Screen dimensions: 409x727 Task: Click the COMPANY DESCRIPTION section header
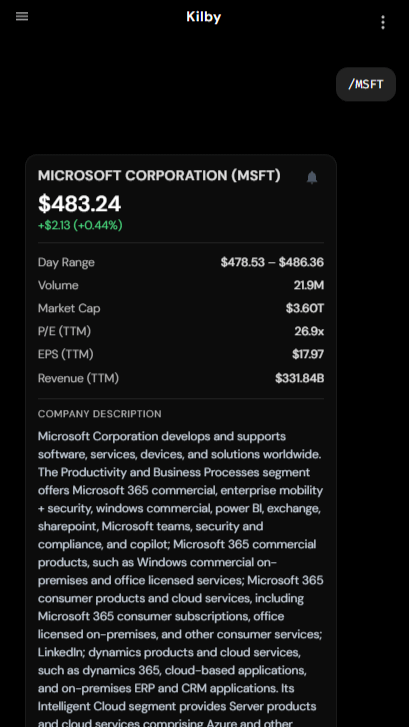tap(100, 414)
